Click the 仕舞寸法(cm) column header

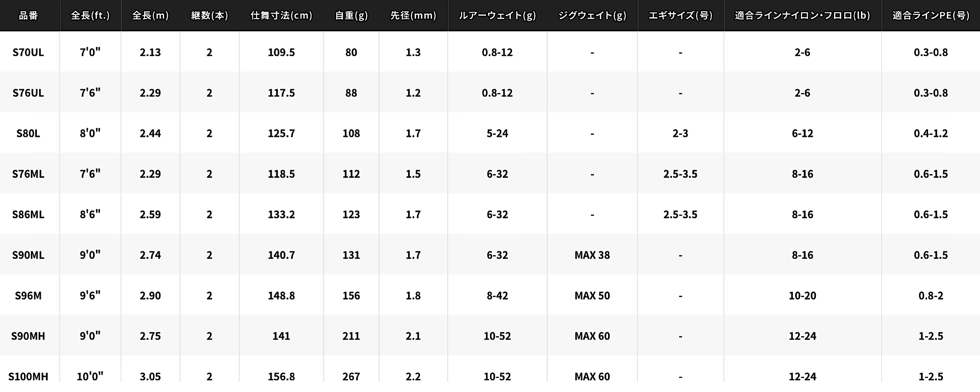[281, 16]
